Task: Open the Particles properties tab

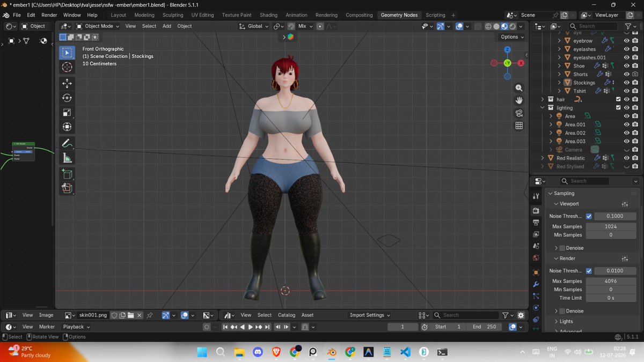Action: click(x=536, y=296)
